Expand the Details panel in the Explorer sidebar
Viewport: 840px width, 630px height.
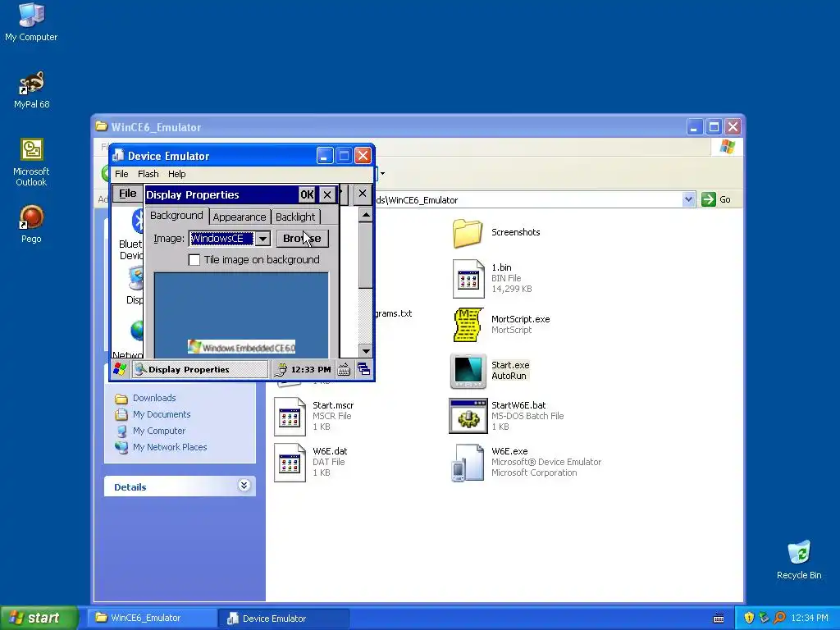[244, 486]
